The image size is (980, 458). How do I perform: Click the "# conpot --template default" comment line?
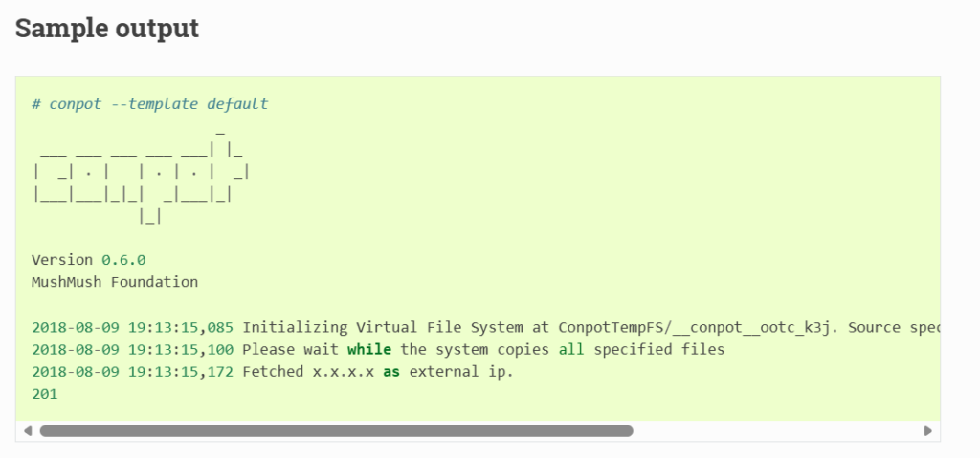coord(150,103)
